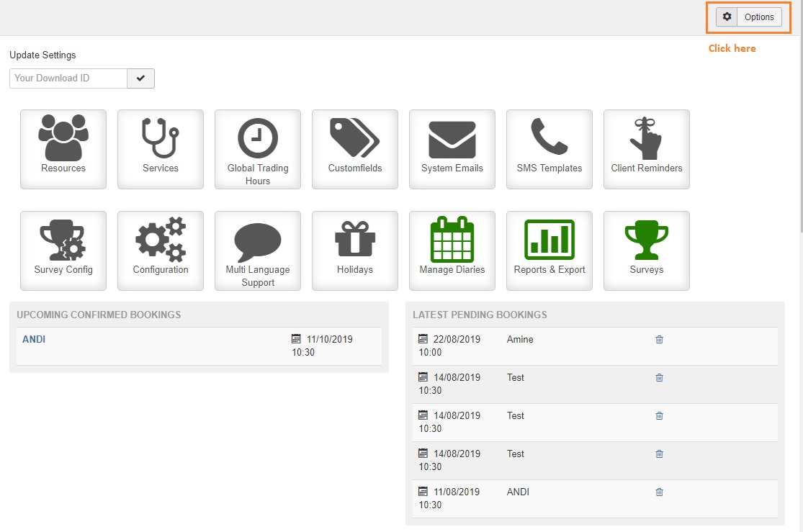Open the Services configuration tile
Screen dimensions: 803x532
coord(160,149)
